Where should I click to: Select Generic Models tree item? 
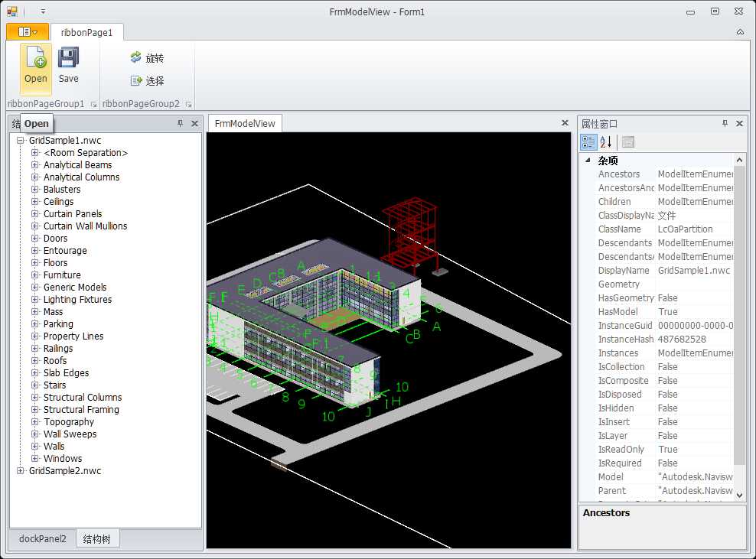point(75,288)
